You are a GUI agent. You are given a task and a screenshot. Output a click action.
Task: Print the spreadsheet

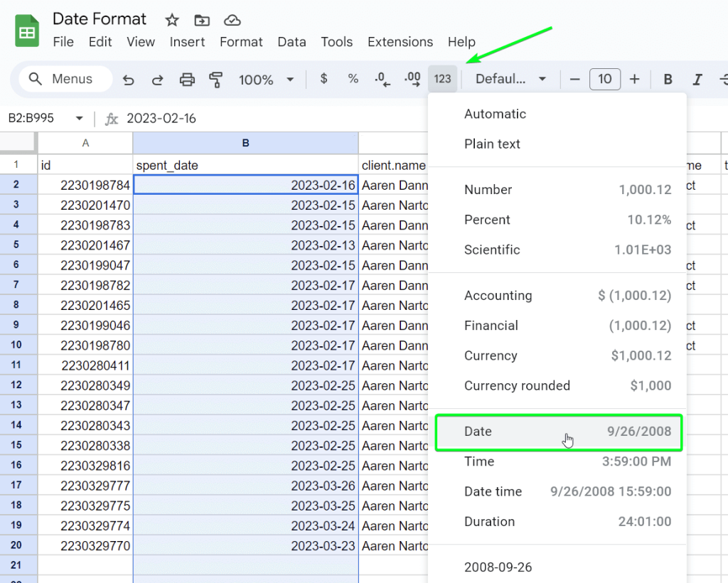[187, 80]
